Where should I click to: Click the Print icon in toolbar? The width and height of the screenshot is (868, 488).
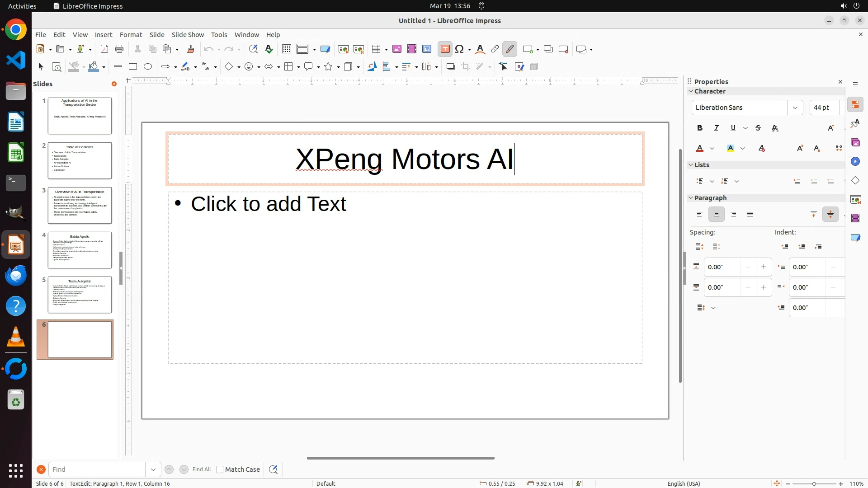pos(119,49)
